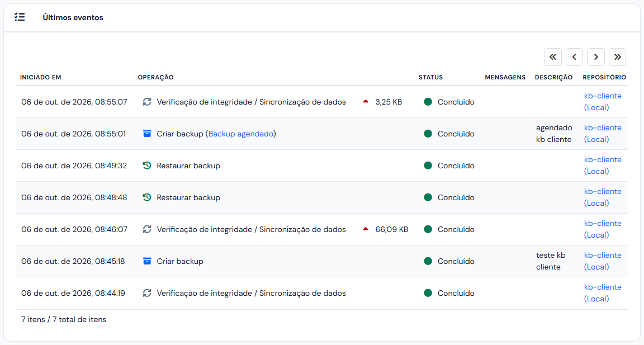The width and height of the screenshot is (644, 345).
Task: Click the 66,09 KB size value
Action: pos(392,229)
